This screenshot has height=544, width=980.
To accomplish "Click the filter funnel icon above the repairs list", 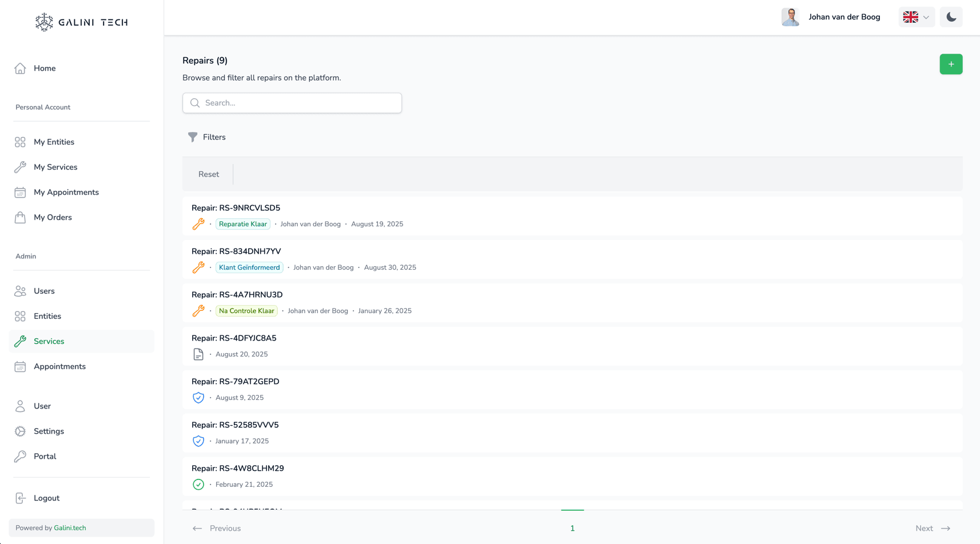I will pos(193,137).
